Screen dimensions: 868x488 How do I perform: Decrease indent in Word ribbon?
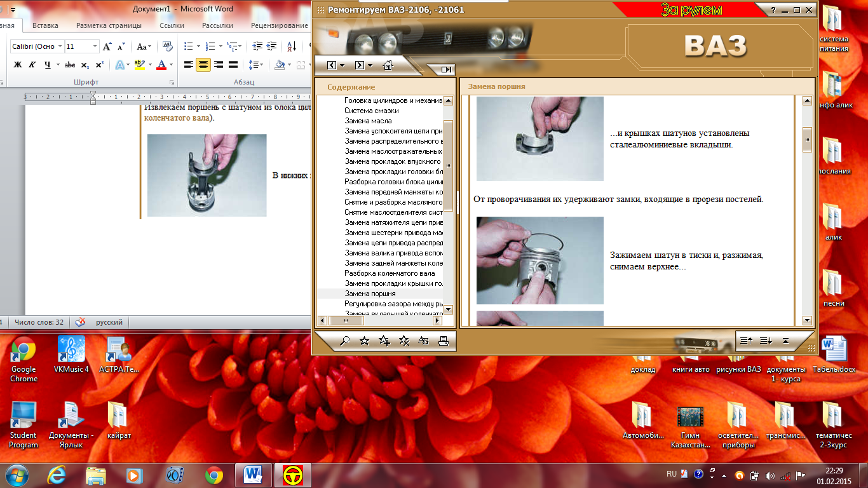tap(257, 46)
